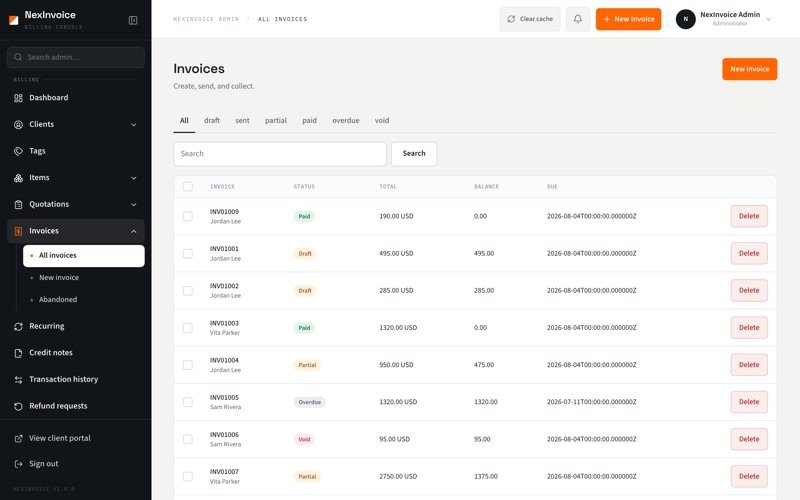Click the top bar New invoice button
The width and height of the screenshot is (800, 500).
pyautogui.click(x=628, y=19)
